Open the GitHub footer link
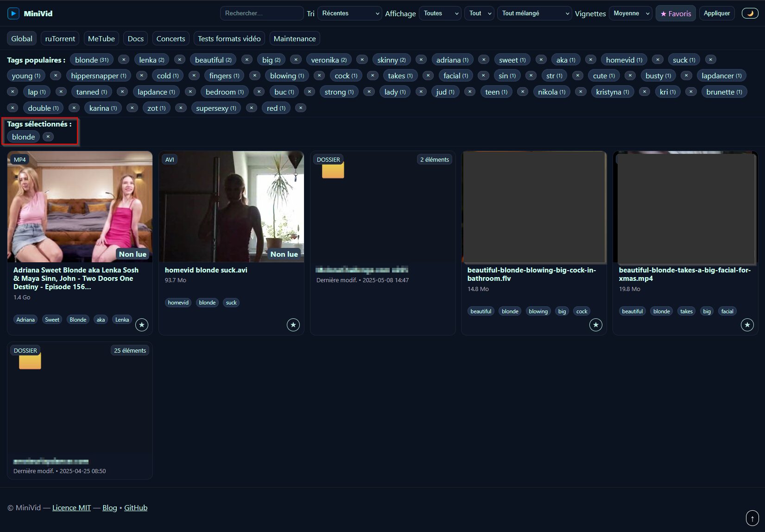The height and width of the screenshot is (532, 765). tap(136, 507)
